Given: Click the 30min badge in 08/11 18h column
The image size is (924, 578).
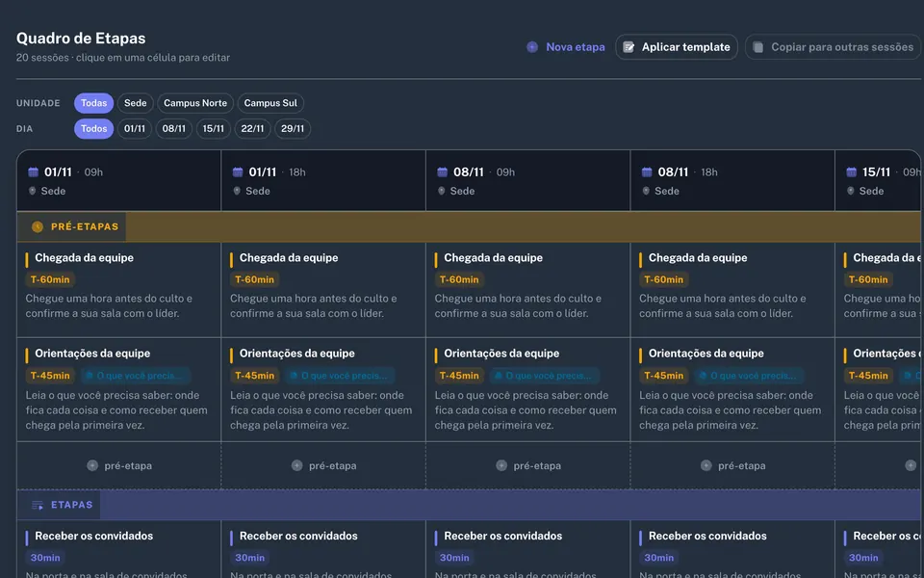Looking at the screenshot, I should (x=658, y=558).
